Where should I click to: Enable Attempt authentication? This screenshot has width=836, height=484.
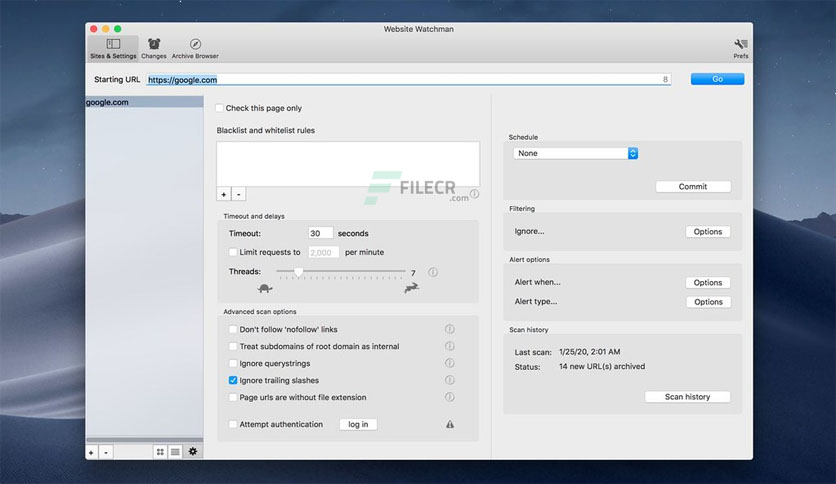tap(233, 424)
